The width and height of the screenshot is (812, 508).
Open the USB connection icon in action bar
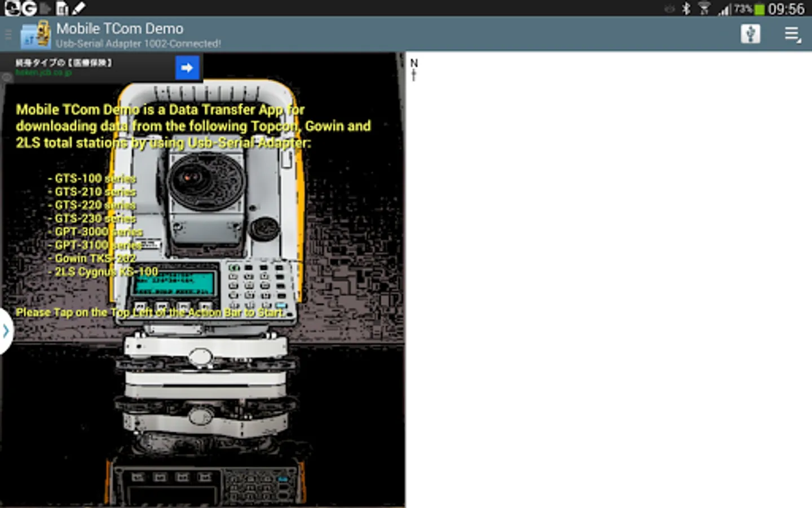[750, 34]
